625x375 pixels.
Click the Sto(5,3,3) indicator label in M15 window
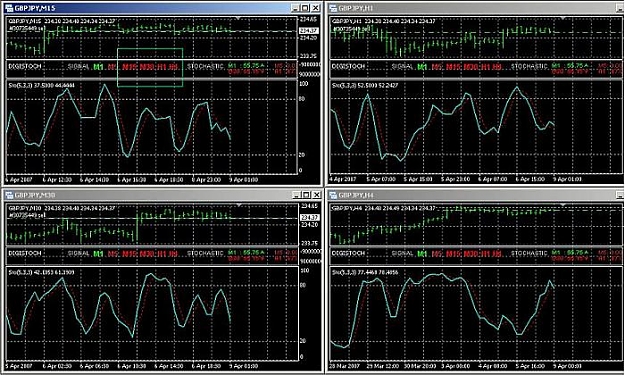[x=41, y=85]
